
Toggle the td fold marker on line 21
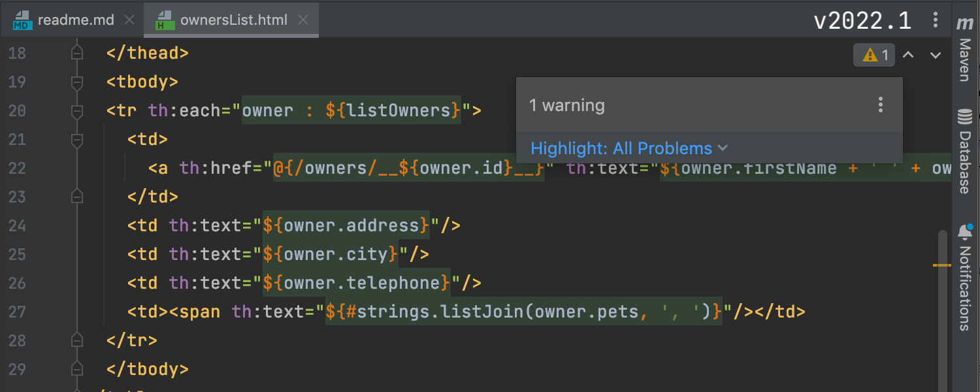(x=77, y=140)
